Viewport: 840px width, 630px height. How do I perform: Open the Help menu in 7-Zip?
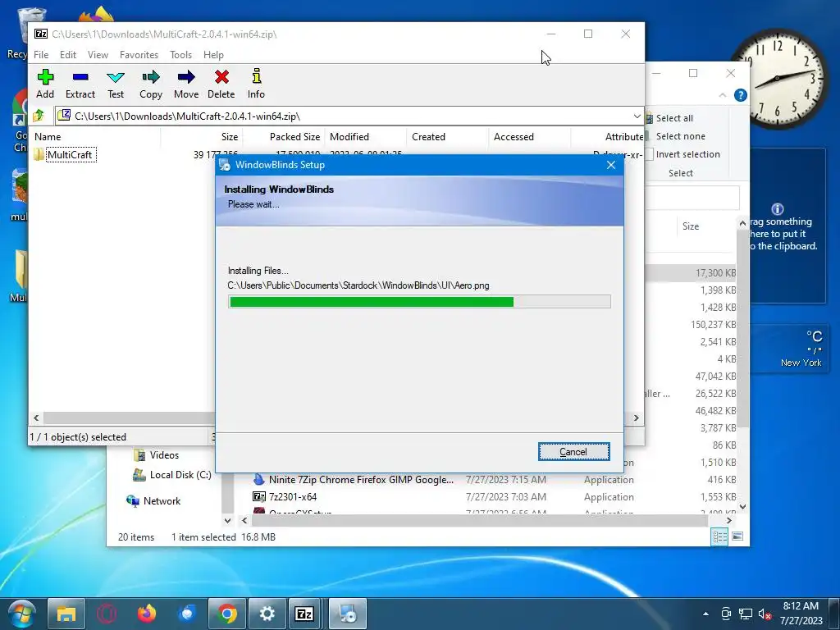click(x=213, y=55)
